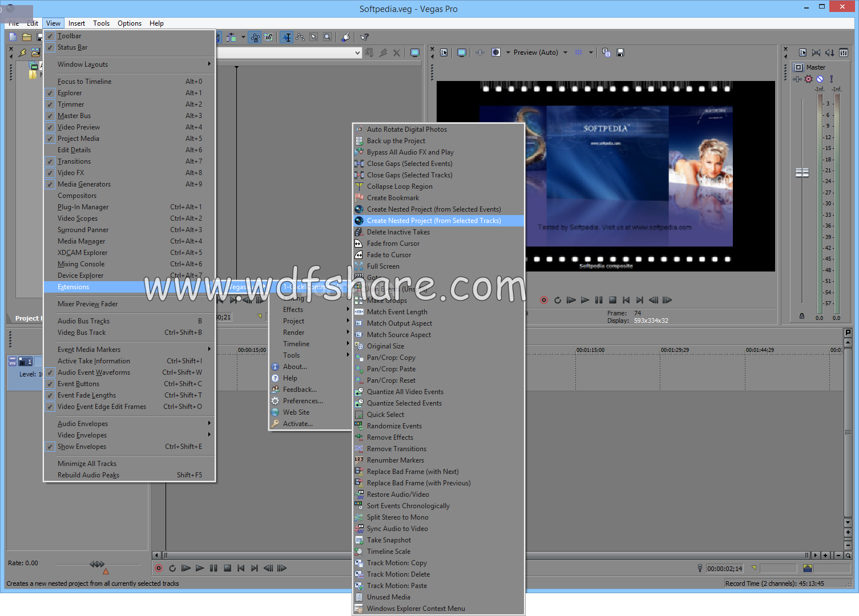
Task: Click Master automation settings gear icon
Action: click(808, 79)
